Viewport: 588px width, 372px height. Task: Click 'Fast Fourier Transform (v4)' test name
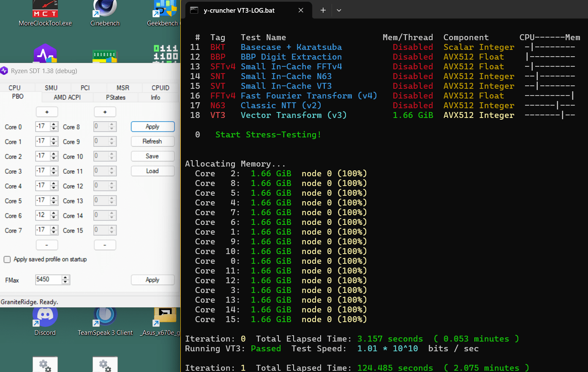pos(309,96)
